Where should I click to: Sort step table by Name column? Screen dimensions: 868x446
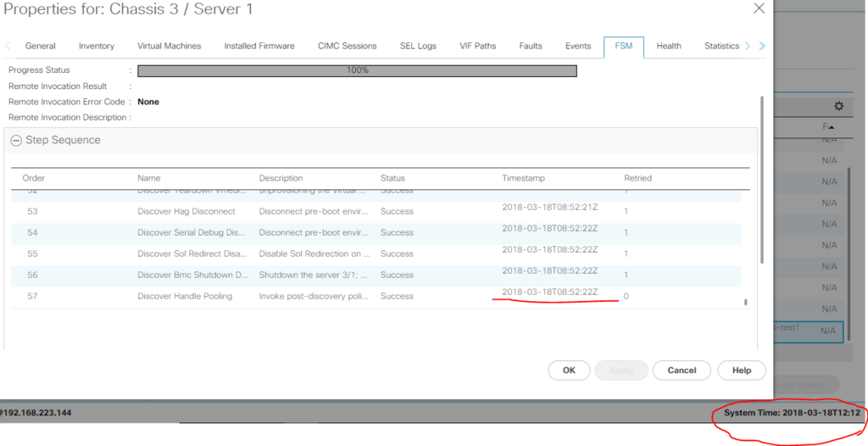click(x=149, y=178)
